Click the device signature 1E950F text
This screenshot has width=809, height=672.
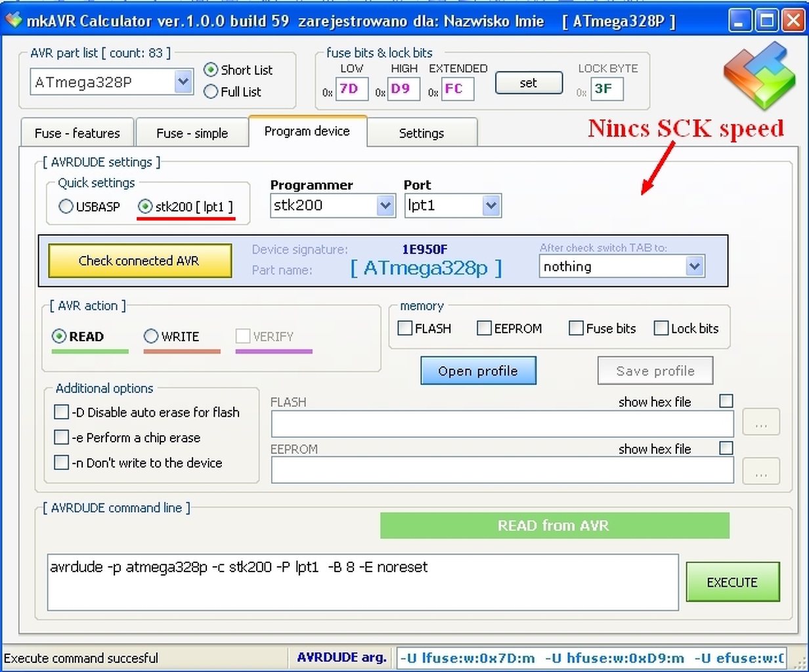[x=425, y=249]
